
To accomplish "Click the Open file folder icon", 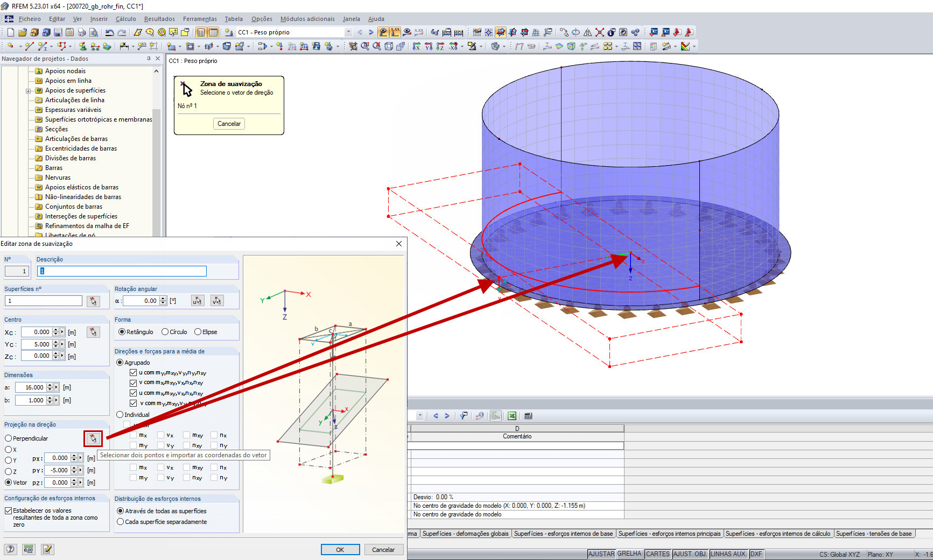I will pyautogui.click(x=23, y=32).
